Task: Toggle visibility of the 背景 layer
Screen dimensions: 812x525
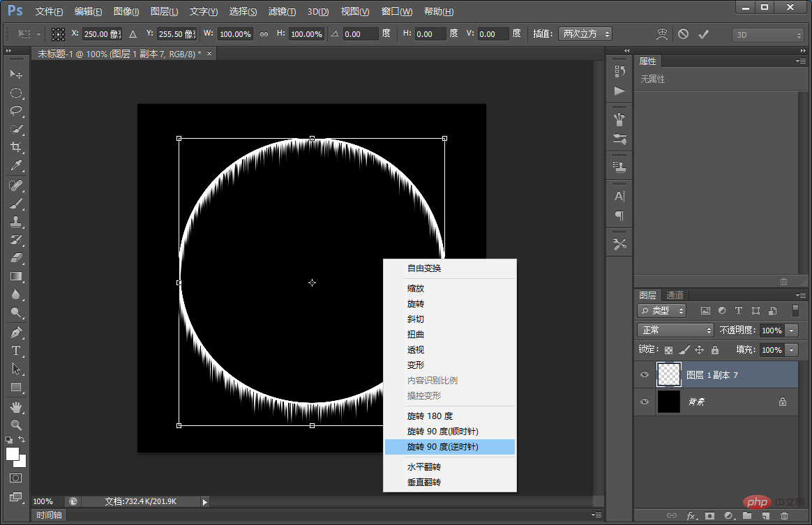Action: [x=645, y=402]
